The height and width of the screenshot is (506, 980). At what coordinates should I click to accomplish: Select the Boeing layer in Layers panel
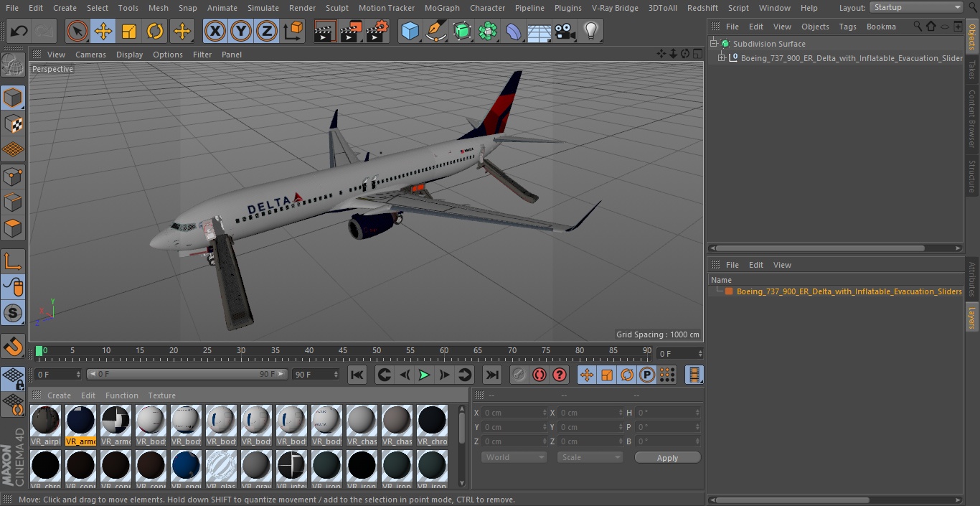click(x=849, y=291)
